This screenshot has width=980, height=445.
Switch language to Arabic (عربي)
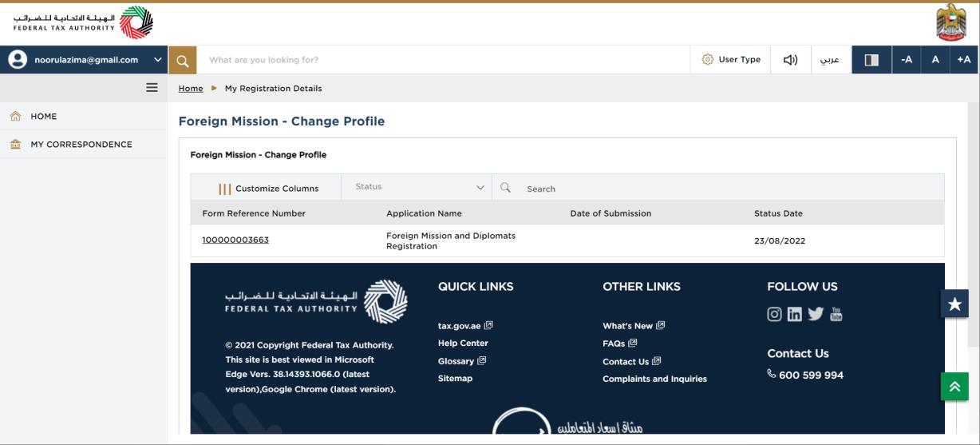[x=831, y=60]
